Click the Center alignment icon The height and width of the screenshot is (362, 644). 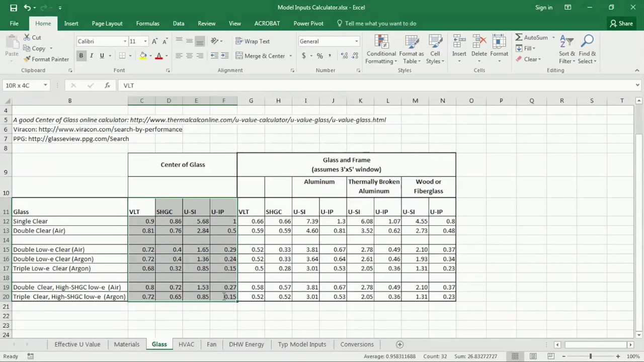tap(189, 56)
